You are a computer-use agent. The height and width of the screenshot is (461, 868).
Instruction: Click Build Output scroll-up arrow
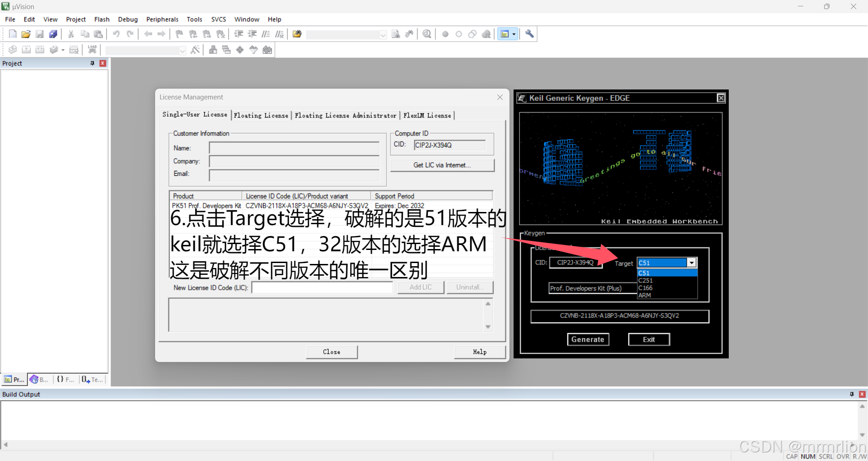coord(862,406)
